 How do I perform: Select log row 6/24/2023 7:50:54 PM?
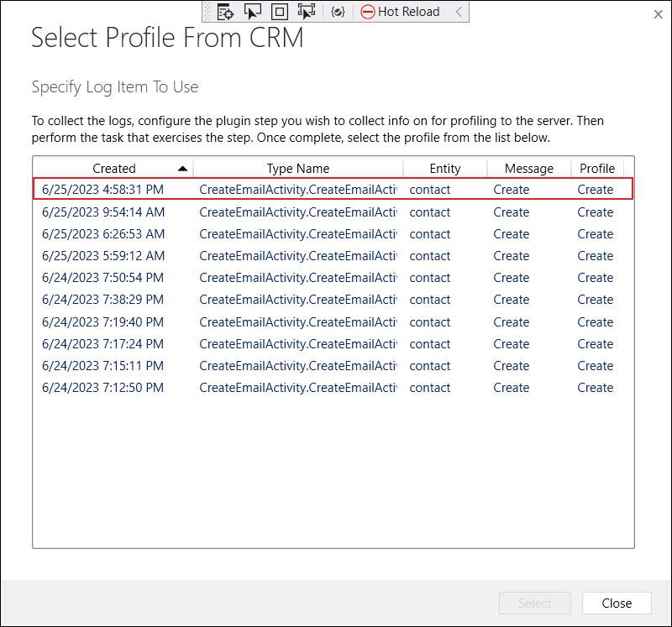[333, 278]
